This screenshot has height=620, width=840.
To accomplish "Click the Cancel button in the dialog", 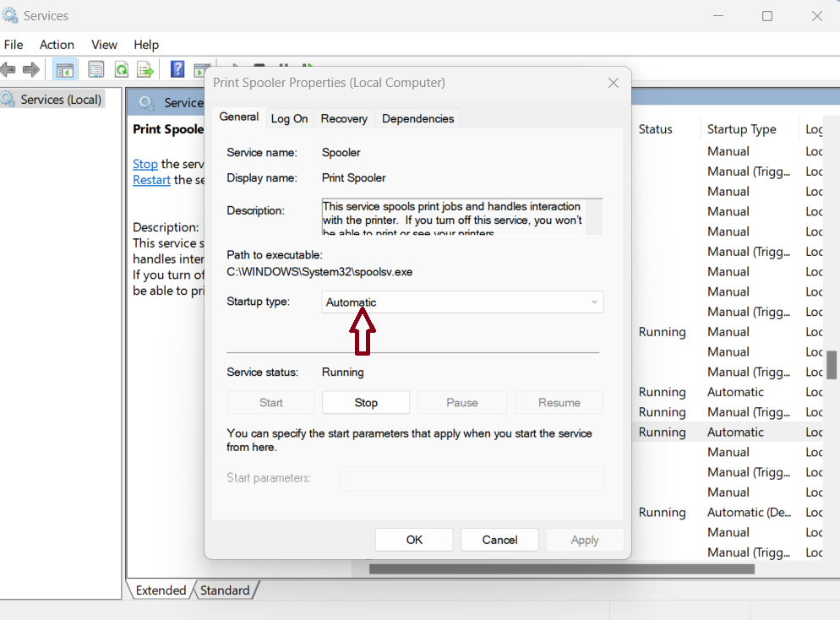I will [499, 540].
